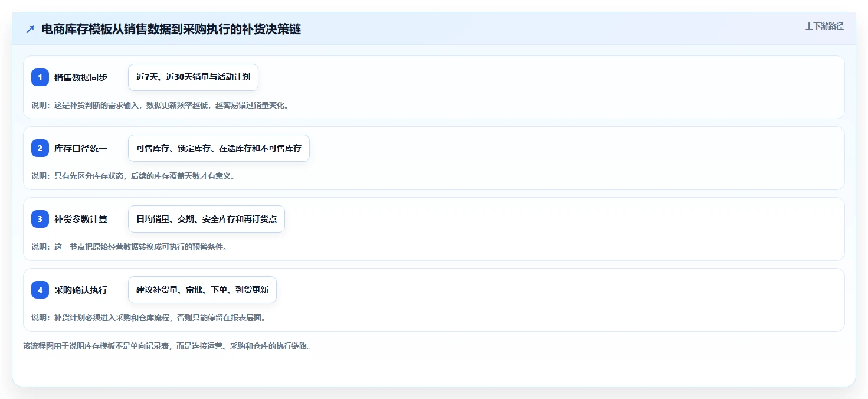Click the 销售数据同步 step name
Viewport: 868px width, 399px height.
click(x=81, y=77)
